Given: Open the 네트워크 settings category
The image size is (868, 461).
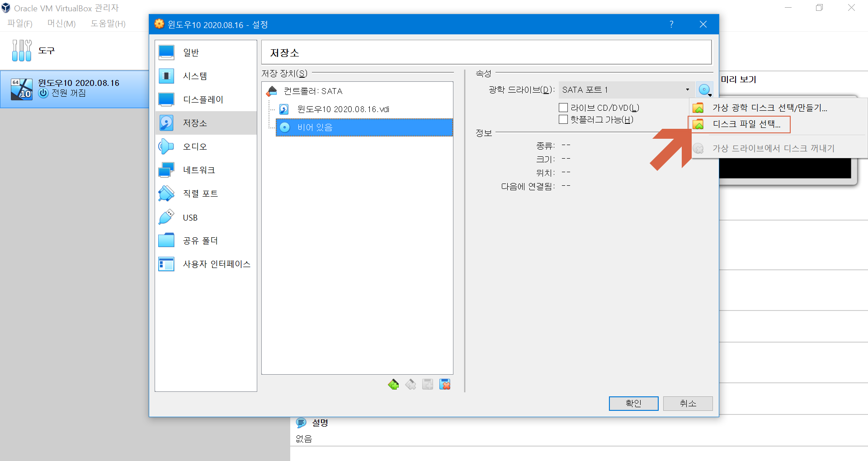Looking at the screenshot, I should pyautogui.click(x=206, y=170).
